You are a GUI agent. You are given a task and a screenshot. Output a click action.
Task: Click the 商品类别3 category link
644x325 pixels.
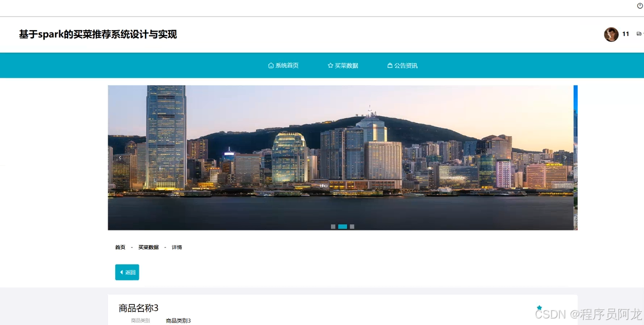coord(178,320)
